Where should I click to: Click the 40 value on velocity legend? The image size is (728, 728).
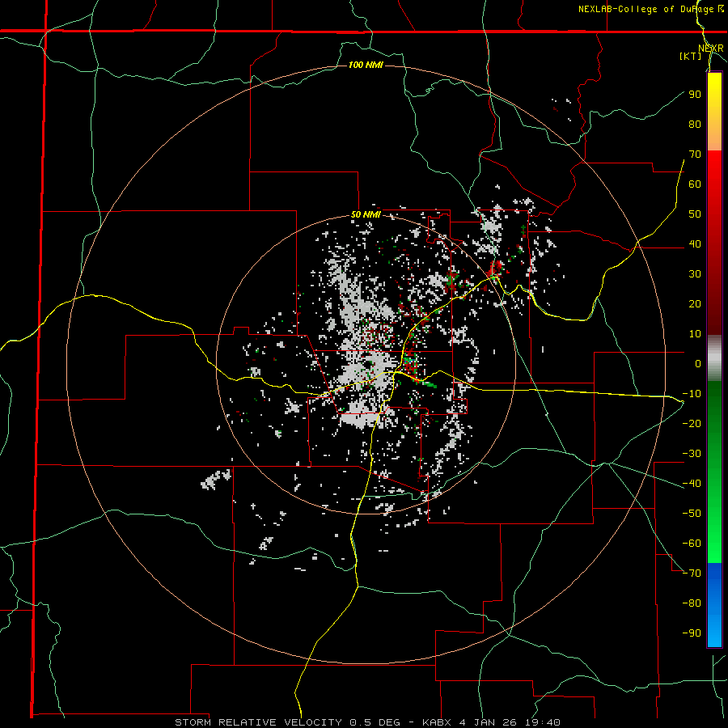[695, 243]
